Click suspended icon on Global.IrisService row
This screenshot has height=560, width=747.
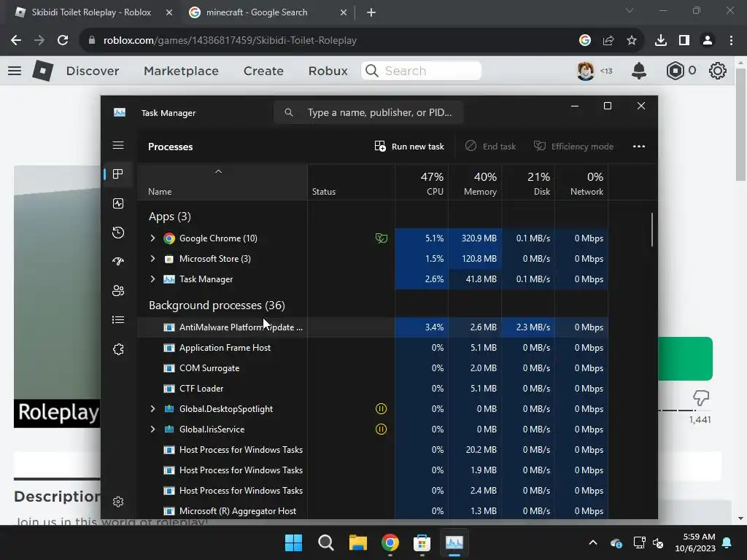tap(381, 429)
